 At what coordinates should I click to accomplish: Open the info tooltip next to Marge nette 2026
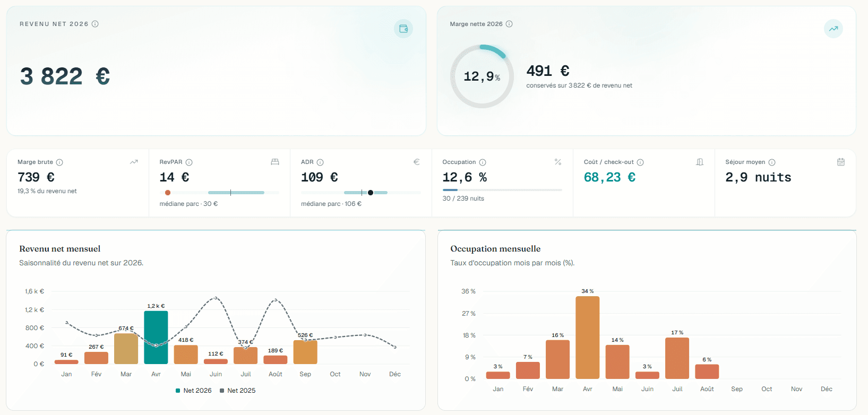point(509,24)
